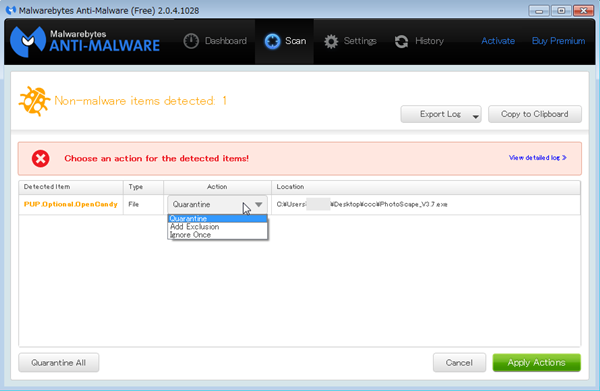Click the Buy Premium link
The width and height of the screenshot is (600, 391).
coord(558,41)
